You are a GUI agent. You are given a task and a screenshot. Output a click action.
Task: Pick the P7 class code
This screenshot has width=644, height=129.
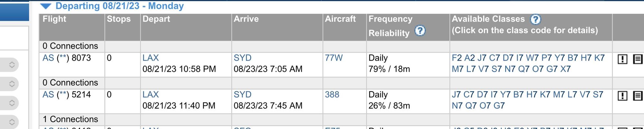[546, 58]
